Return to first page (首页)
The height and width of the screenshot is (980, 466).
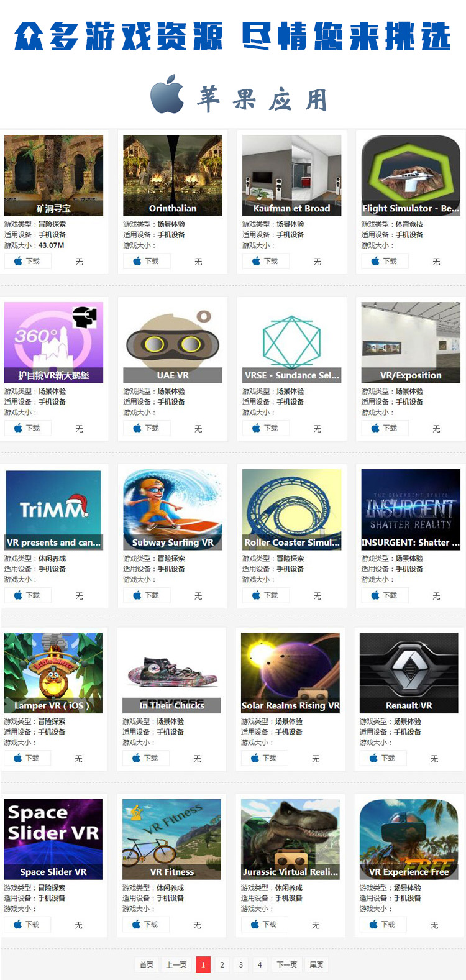[147, 964]
